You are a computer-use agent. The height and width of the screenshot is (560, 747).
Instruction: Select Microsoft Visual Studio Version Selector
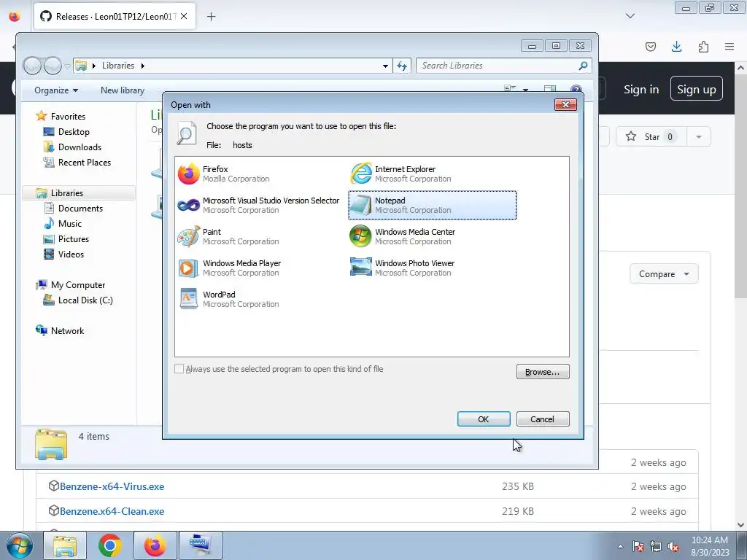click(x=259, y=205)
